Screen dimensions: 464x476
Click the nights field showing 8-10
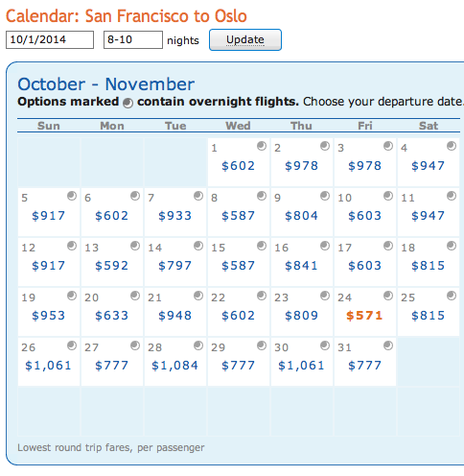click(x=133, y=39)
